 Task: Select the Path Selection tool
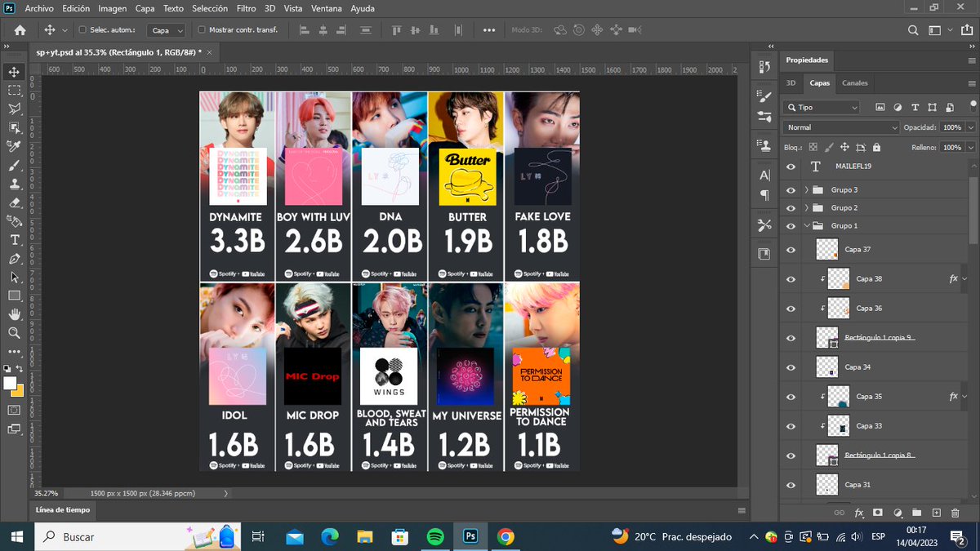coord(14,278)
